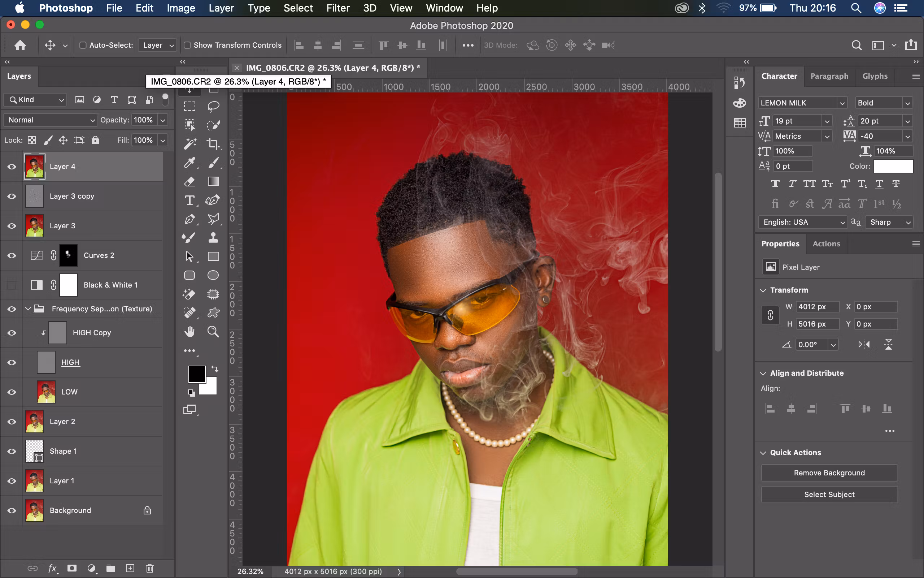The width and height of the screenshot is (924, 578).
Task: Select the Gradient tool
Action: click(x=213, y=181)
